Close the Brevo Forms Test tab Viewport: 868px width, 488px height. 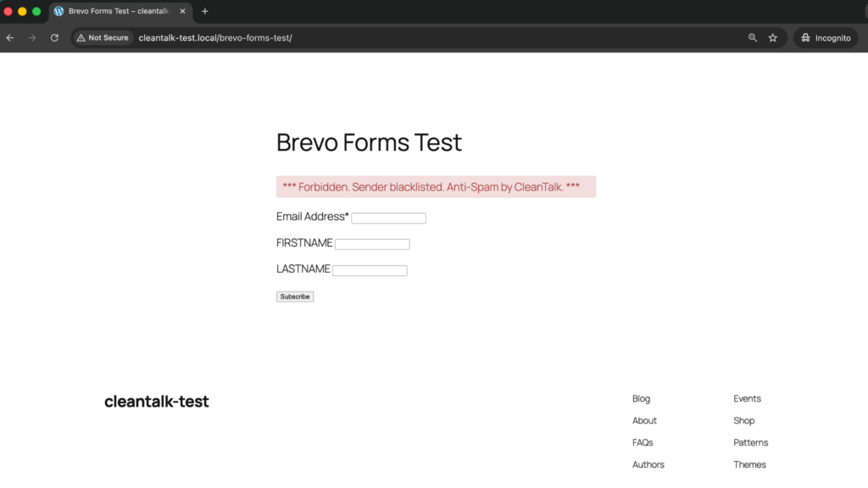tap(183, 11)
